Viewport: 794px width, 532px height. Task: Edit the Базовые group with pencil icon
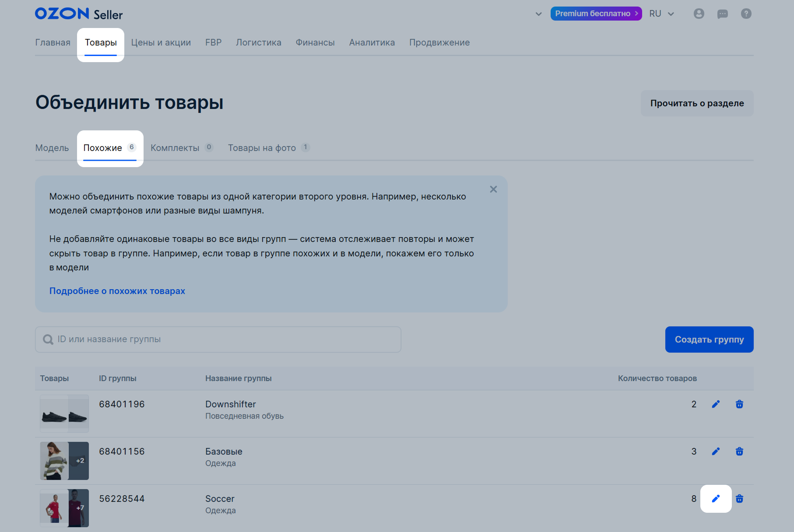coord(716,451)
